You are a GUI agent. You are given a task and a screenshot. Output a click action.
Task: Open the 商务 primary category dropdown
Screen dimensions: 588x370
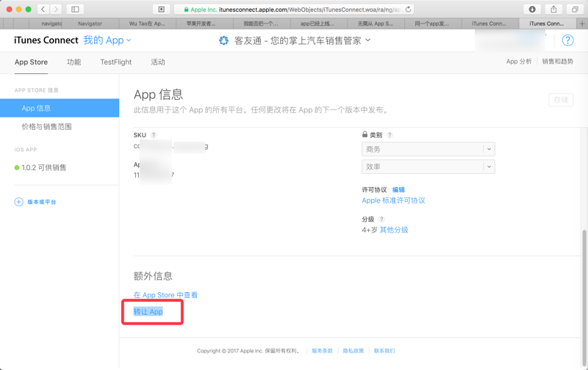pos(429,149)
